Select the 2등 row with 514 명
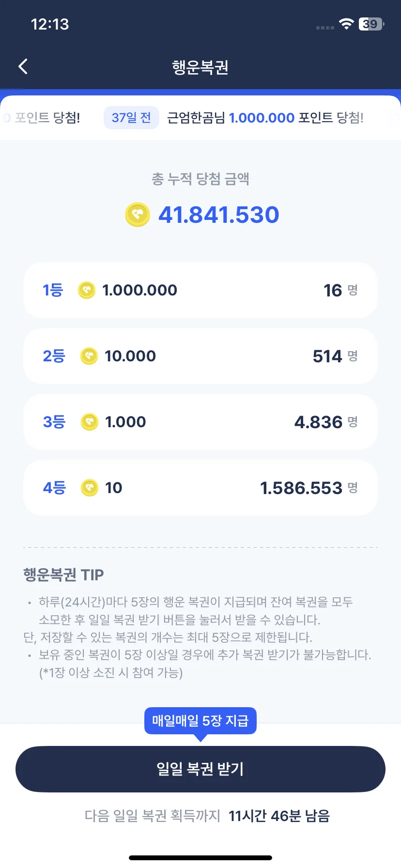401x868 pixels. tap(200, 356)
